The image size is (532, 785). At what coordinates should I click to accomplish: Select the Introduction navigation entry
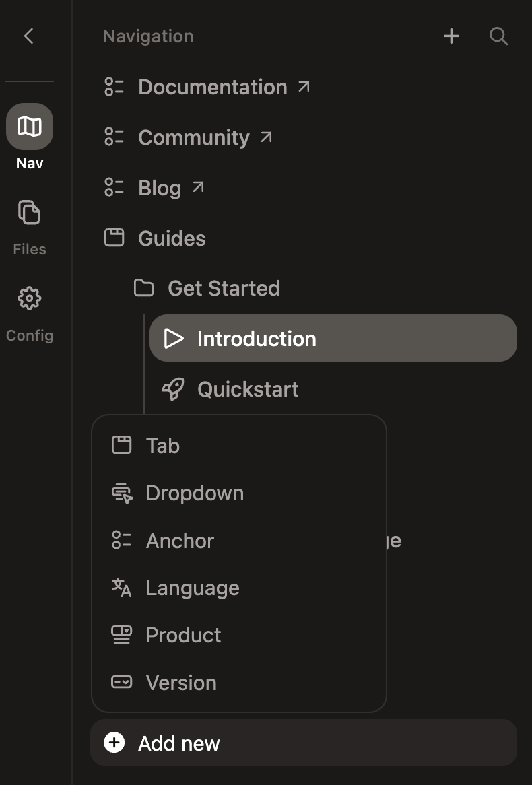[257, 338]
